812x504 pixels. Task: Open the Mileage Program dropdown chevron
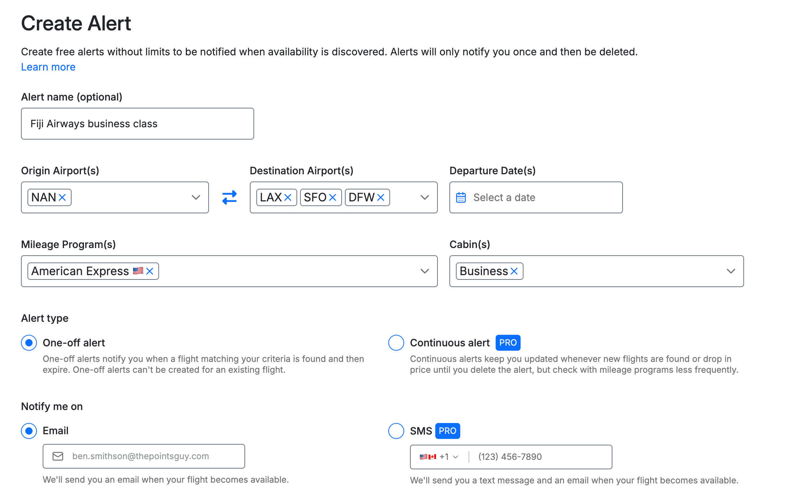coord(424,271)
